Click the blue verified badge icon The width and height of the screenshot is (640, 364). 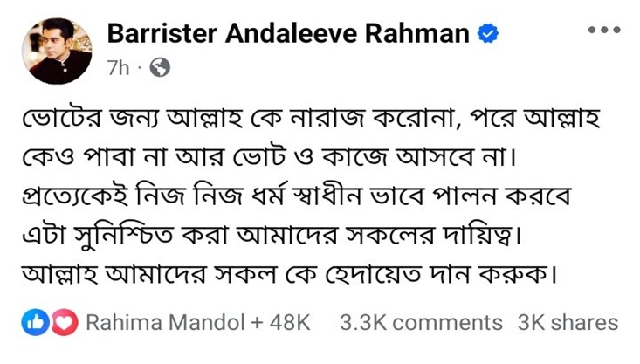click(x=488, y=34)
